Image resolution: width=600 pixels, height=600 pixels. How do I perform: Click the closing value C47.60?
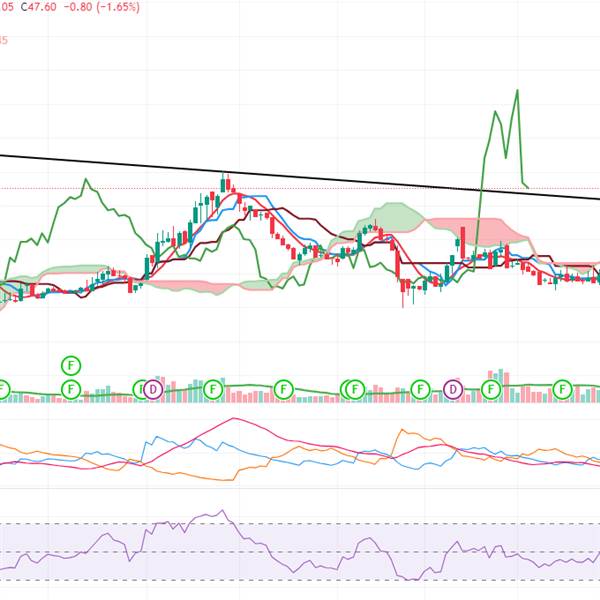(38, 7)
